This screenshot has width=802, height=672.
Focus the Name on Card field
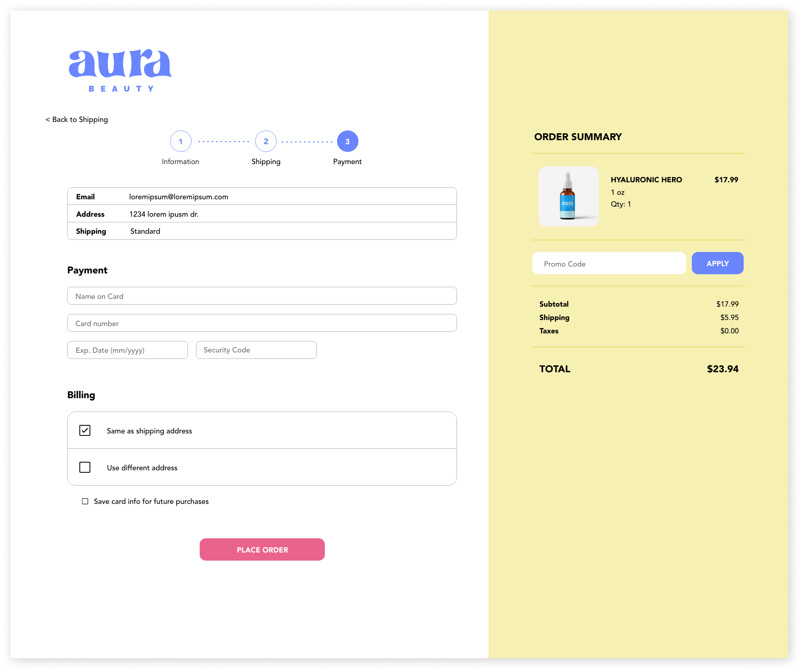pyautogui.click(x=262, y=296)
